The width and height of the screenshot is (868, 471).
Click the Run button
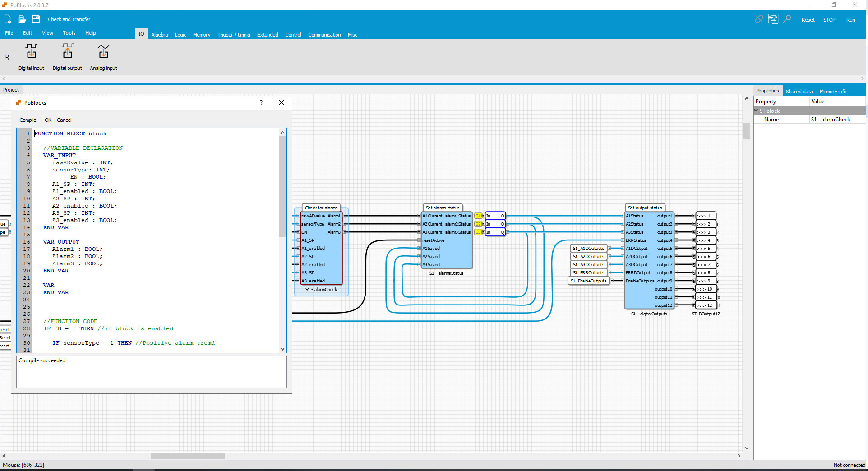click(x=850, y=20)
